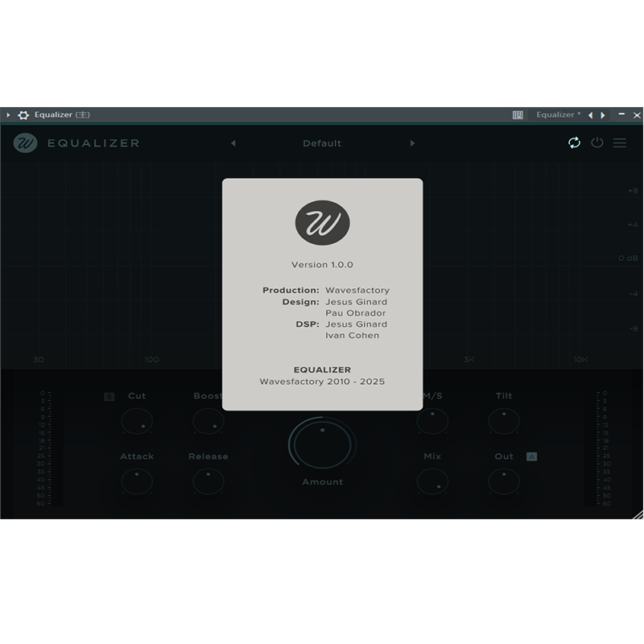Expand the plugin window options triangle
Image resolution: width=644 pixels, height=644 pixels.
coord(8,115)
